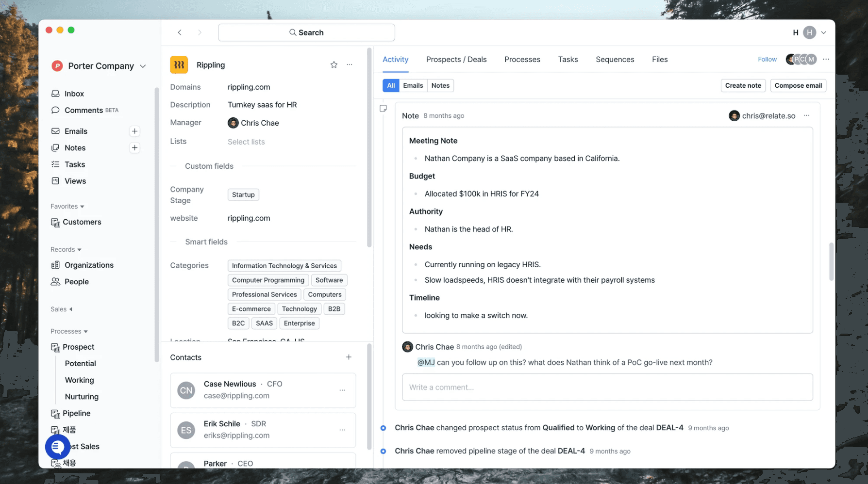Filter activity by Notes
The height and width of the screenshot is (484, 868).
coord(440,85)
